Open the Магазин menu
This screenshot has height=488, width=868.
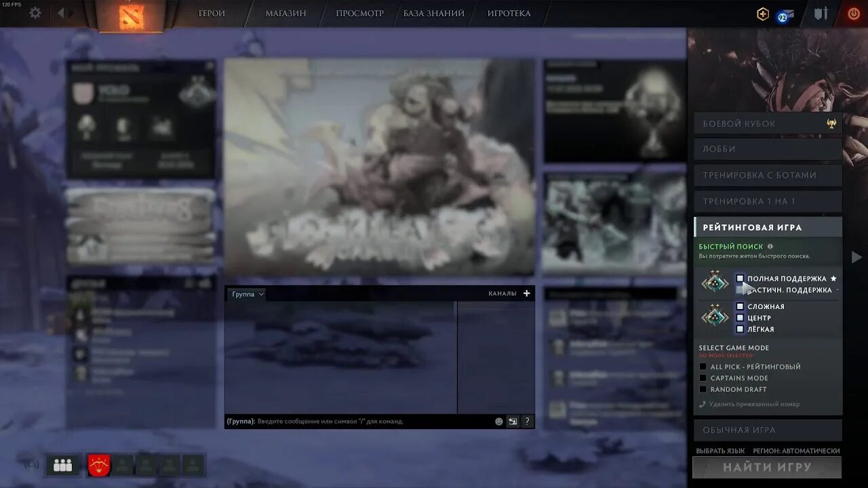point(285,14)
